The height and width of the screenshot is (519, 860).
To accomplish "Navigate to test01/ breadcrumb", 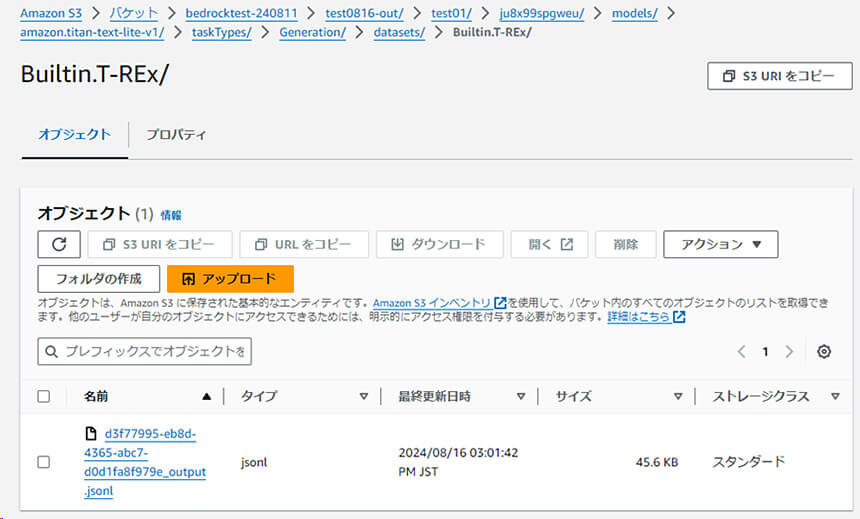I will click(x=451, y=13).
